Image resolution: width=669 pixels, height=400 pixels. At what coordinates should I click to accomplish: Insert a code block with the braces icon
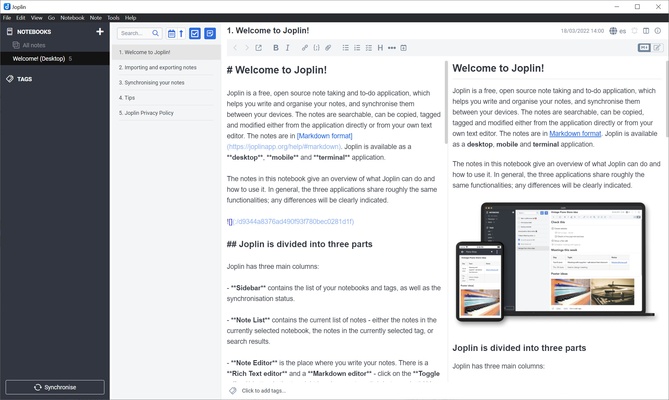pyautogui.click(x=316, y=48)
